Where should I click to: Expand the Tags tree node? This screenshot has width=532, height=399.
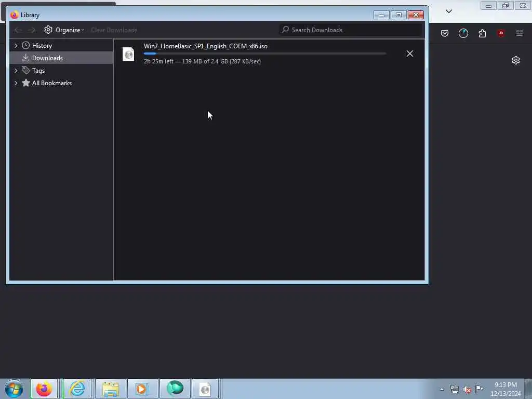(16, 71)
